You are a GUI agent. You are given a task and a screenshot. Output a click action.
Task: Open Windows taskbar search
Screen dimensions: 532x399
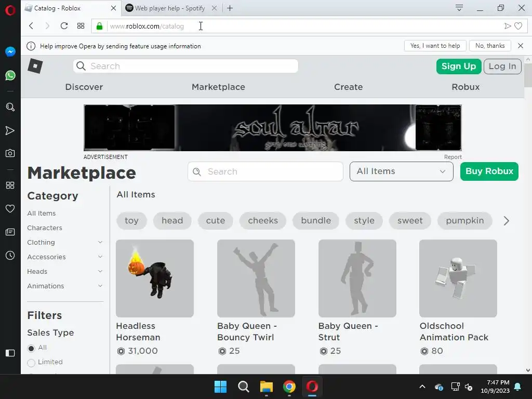coord(244,387)
